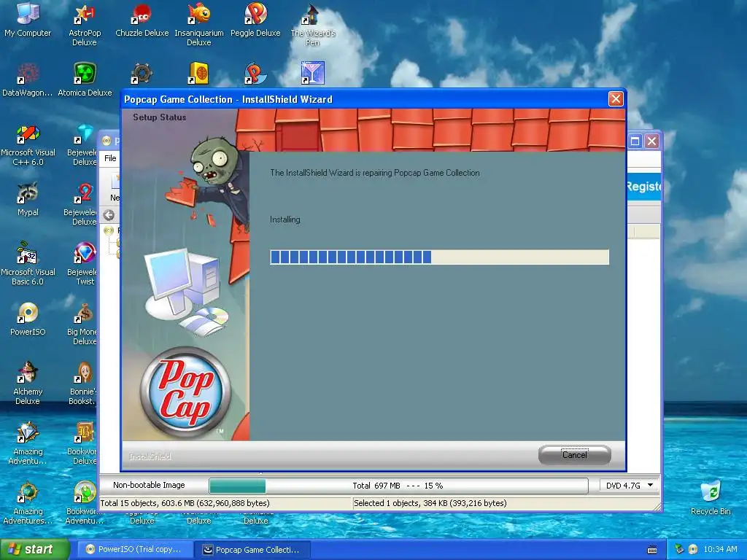Click the Register link in PowerISO
The height and width of the screenshot is (560, 747).
coord(643,186)
